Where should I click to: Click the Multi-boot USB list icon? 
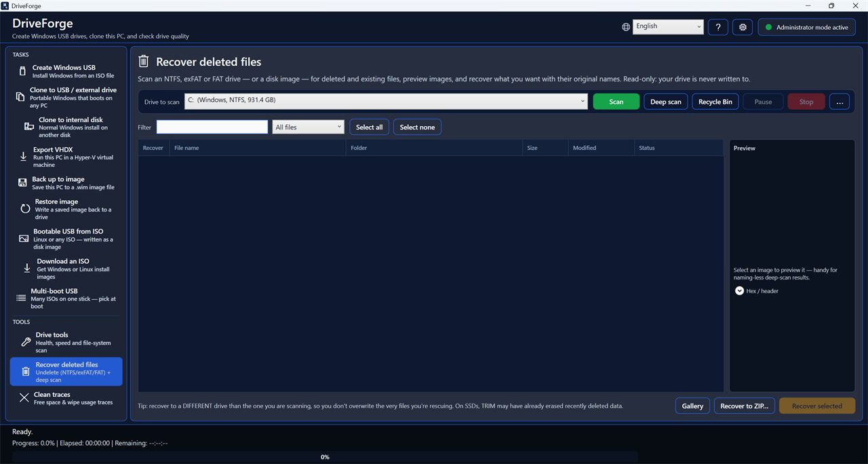click(21, 298)
